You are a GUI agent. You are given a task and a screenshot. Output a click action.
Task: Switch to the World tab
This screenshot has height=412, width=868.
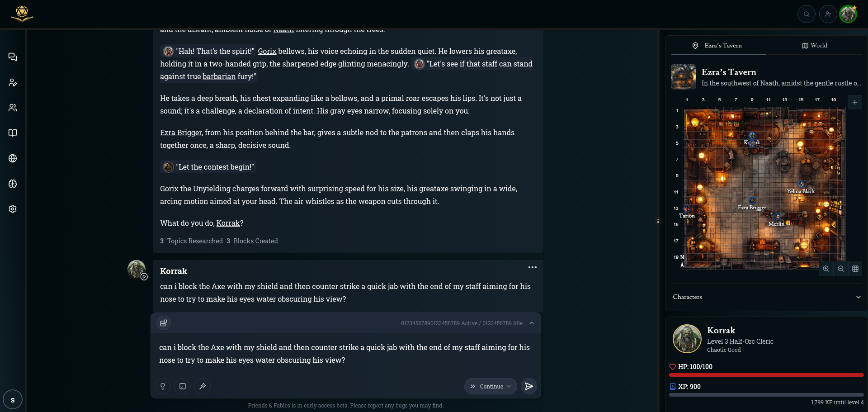pos(814,46)
